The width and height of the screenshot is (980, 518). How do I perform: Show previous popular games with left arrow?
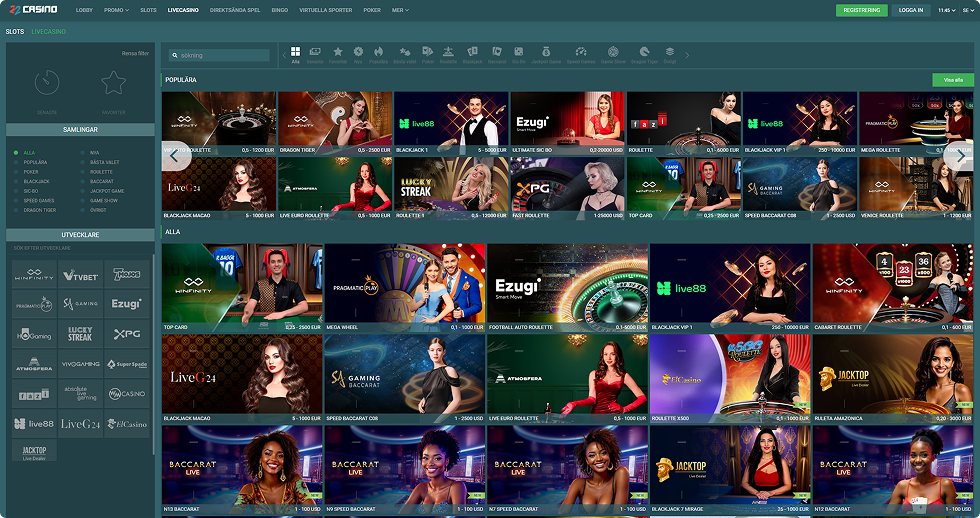174,156
